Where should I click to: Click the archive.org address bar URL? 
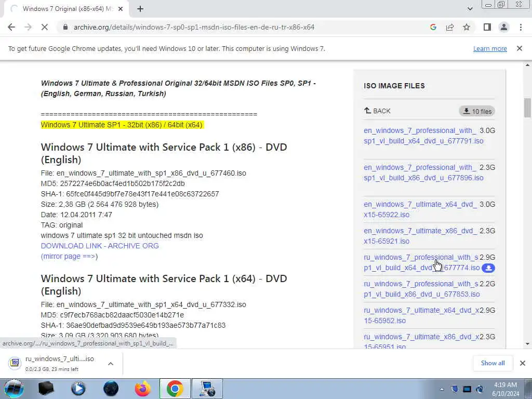pos(194,27)
